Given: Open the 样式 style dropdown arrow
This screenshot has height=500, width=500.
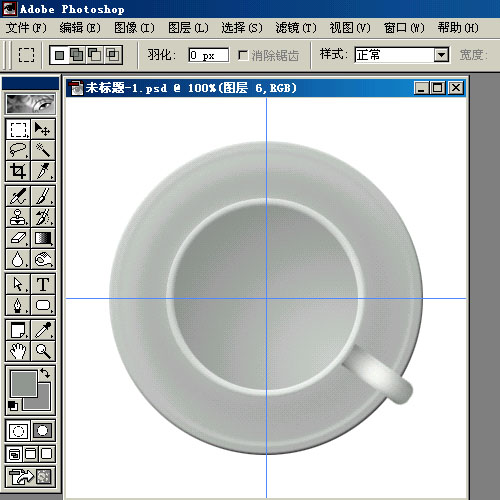Looking at the screenshot, I should pos(442,55).
